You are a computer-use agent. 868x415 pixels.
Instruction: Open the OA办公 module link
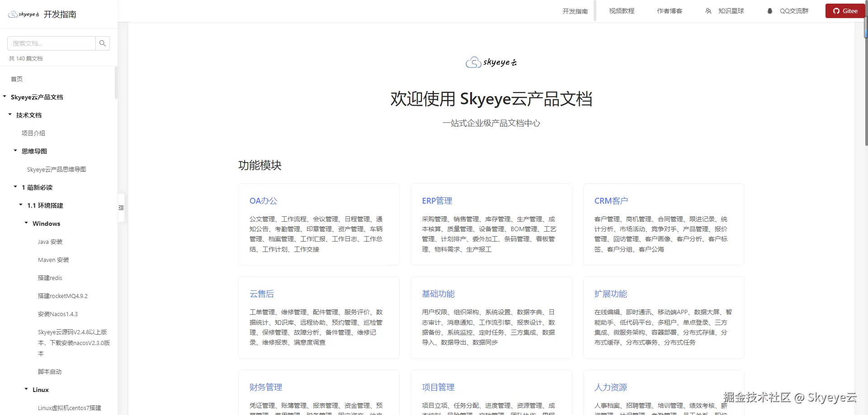coord(264,201)
